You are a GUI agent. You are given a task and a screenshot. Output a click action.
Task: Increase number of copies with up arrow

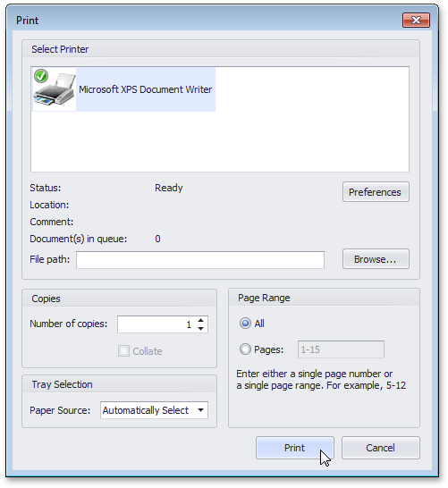click(201, 320)
